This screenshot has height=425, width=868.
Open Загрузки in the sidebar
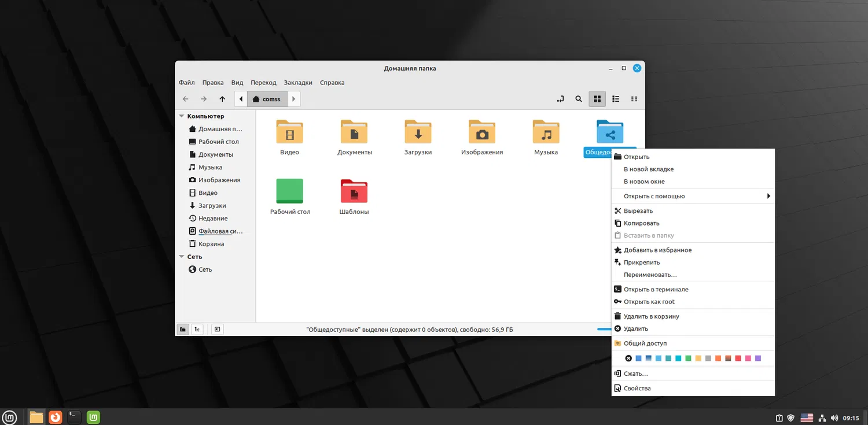[x=208, y=205]
